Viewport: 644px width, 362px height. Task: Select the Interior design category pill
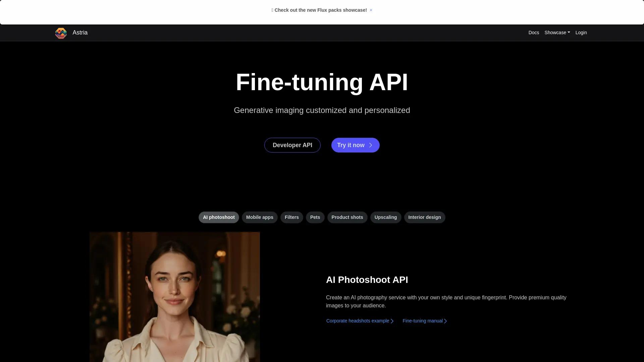[425, 217]
